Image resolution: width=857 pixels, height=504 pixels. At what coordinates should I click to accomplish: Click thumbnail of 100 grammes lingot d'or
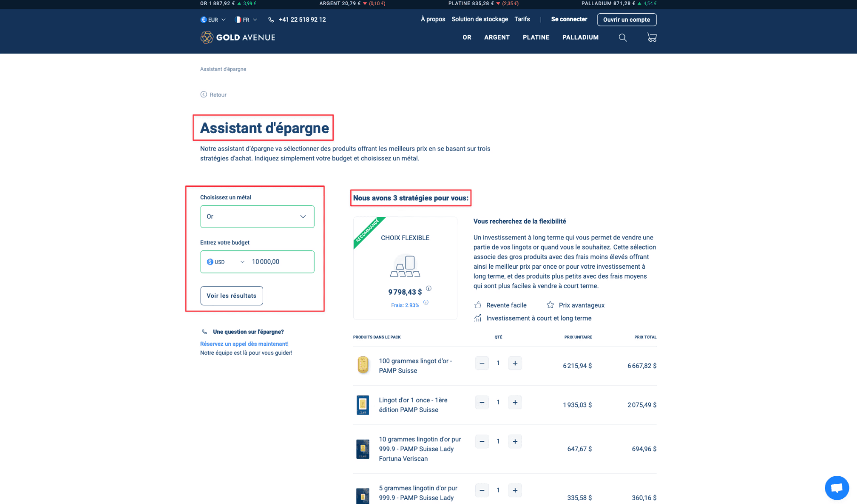click(x=363, y=365)
